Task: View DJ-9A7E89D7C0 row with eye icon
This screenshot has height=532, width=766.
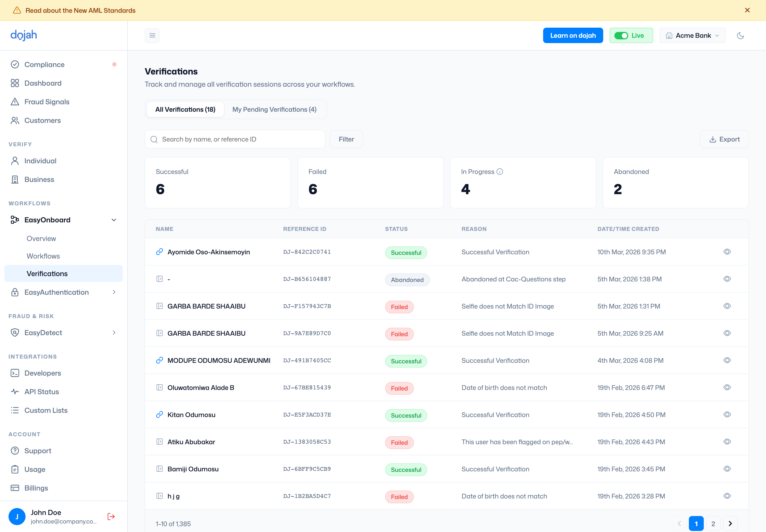Action: click(727, 333)
